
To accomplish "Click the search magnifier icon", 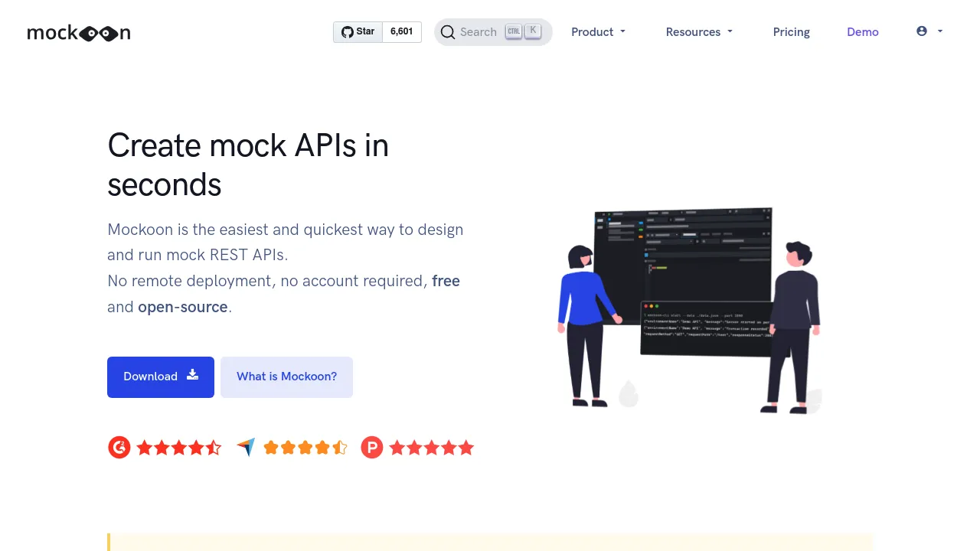I will click(448, 32).
